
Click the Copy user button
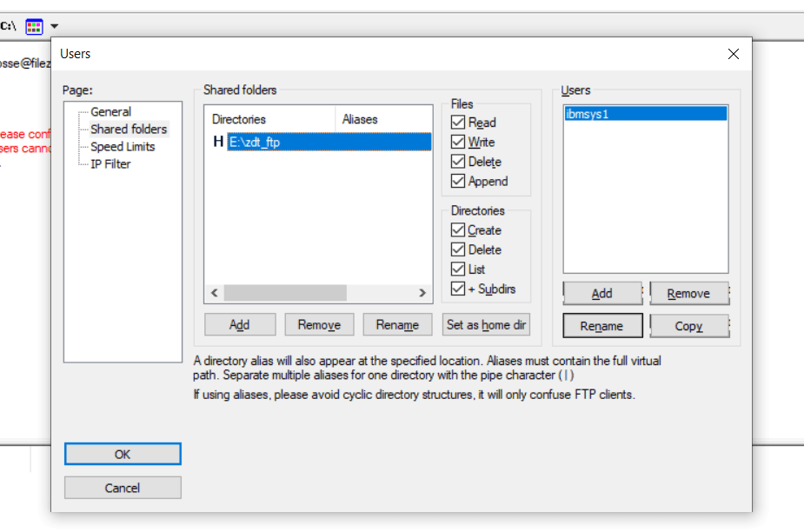(688, 327)
